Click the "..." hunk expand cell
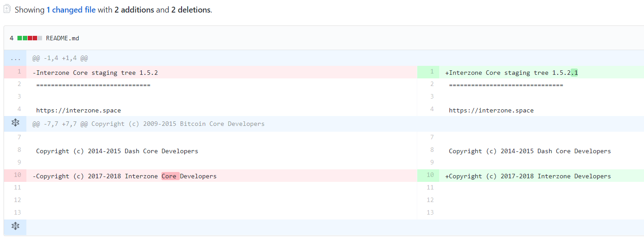The width and height of the screenshot is (644, 241). pyautogui.click(x=15, y=58)
